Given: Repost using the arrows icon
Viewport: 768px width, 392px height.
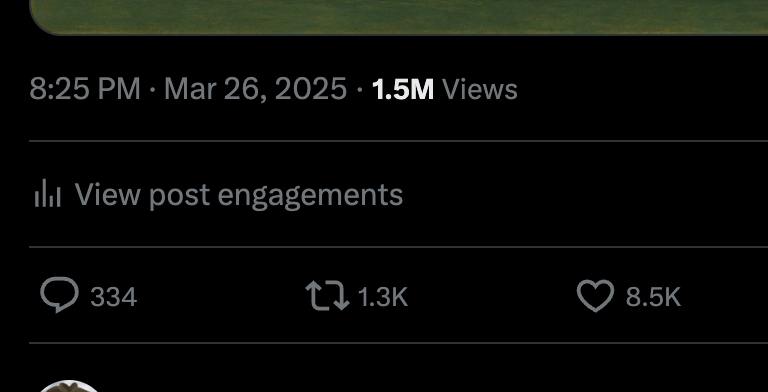Looking at the screenshot, I should click(327, 295).
